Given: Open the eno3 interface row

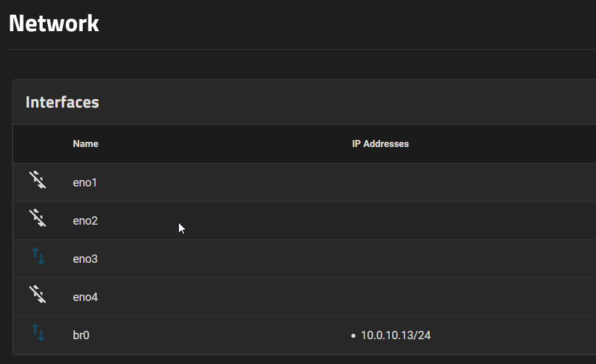Looking at the screenshot, I should pyautogui.click(x=85, y=259).
